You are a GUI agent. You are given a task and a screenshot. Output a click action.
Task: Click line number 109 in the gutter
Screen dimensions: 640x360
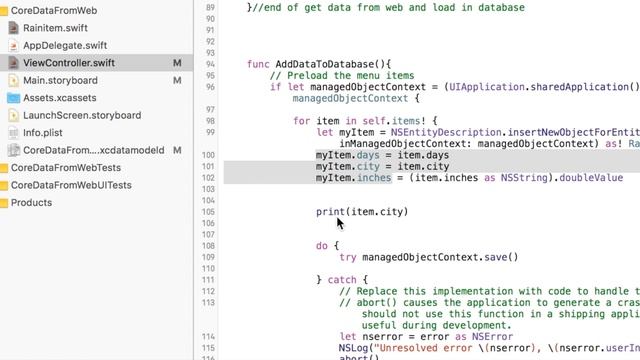(x=208, y=257)
